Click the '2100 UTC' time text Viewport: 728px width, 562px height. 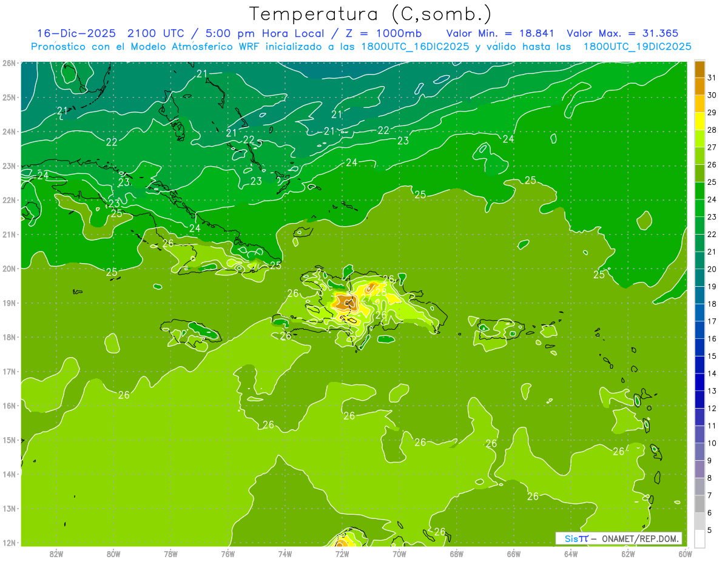155,33
